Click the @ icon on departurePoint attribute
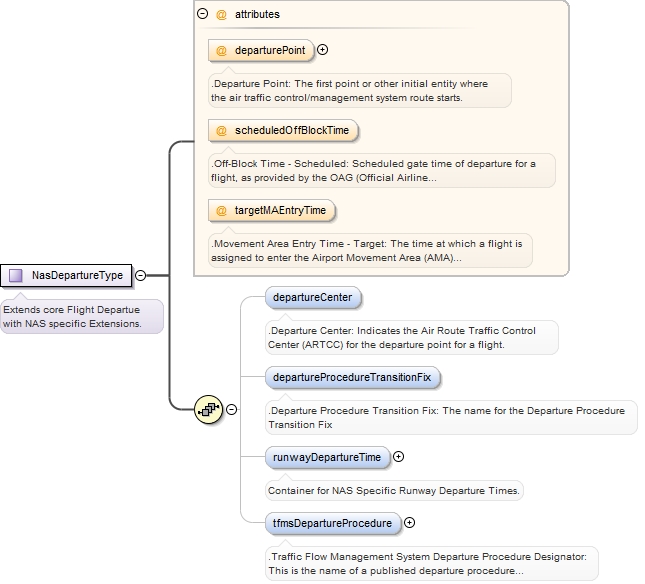This screenshot has height=584, width=645. tap(221, 50)
